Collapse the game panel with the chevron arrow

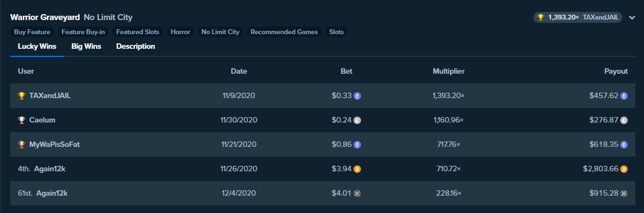click(x=632, y=18)
